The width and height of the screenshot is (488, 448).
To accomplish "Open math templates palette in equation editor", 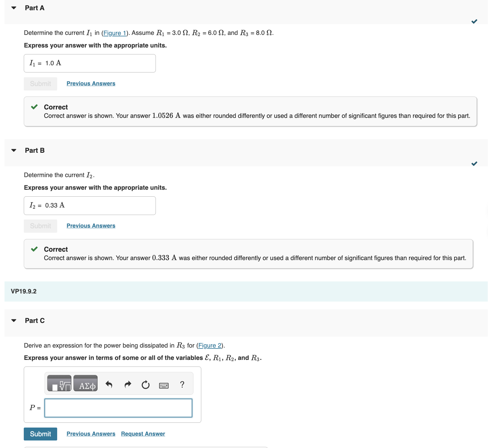I will [x=59, y=383].
